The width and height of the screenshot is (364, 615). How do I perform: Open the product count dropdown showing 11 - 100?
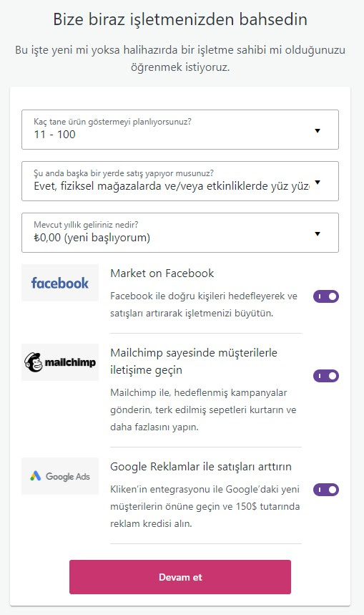180,130
